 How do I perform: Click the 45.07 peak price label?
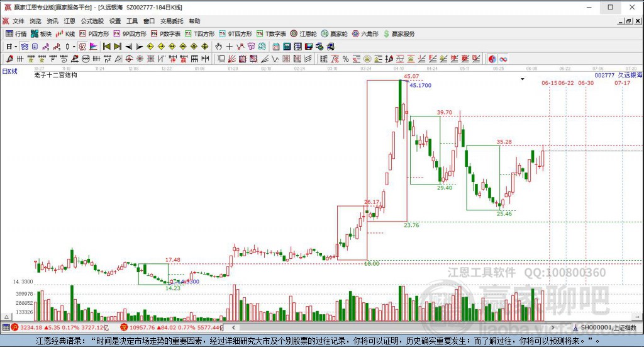411,76
